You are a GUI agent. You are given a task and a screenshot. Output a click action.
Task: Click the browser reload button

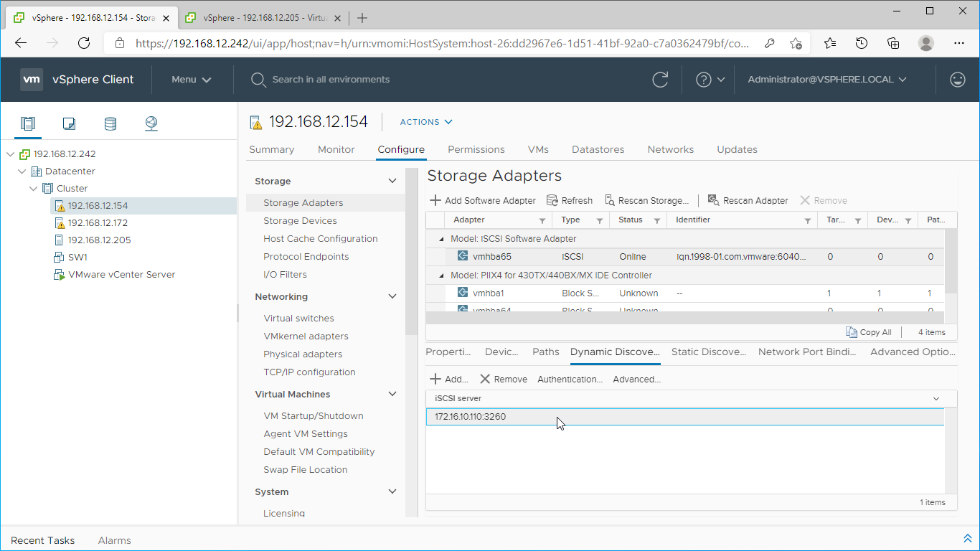84,43
